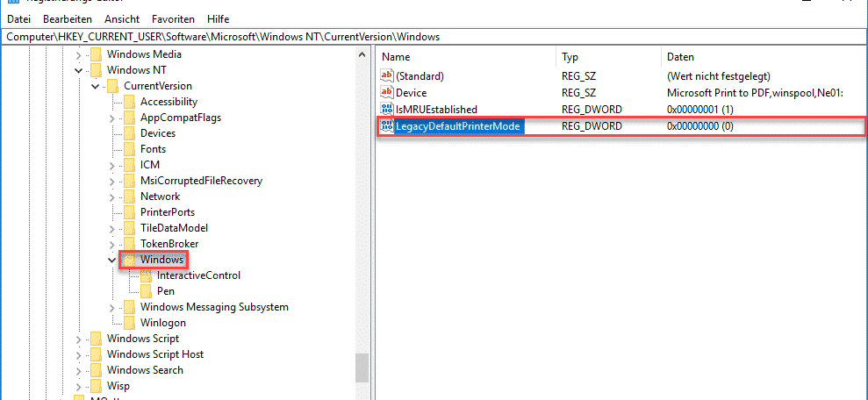Select the PrinterPorts key

tap(167, 212)
